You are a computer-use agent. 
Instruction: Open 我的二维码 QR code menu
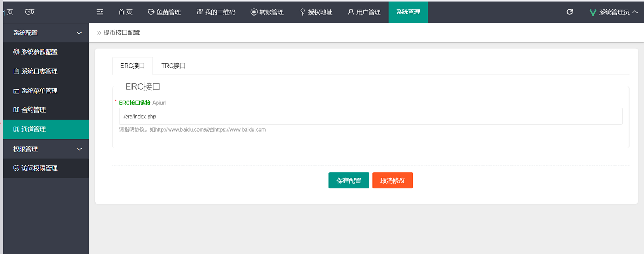point(216,12)
